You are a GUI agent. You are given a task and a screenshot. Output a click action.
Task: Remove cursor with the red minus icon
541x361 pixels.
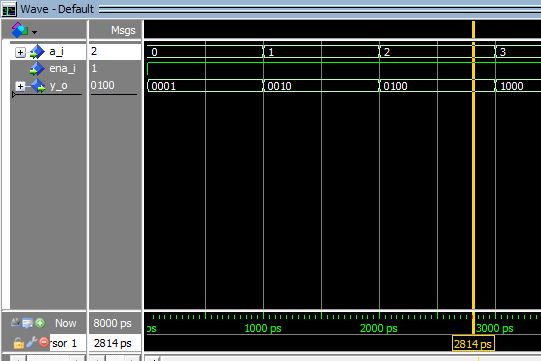[x=44, y=342]
